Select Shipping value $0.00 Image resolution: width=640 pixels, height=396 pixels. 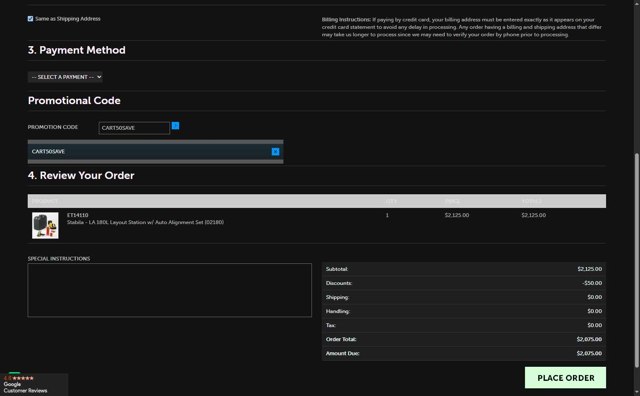[x=595, y=297]
